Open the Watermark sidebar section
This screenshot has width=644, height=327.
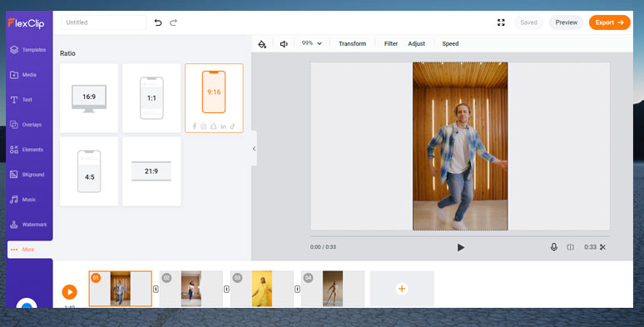point(29,225)
